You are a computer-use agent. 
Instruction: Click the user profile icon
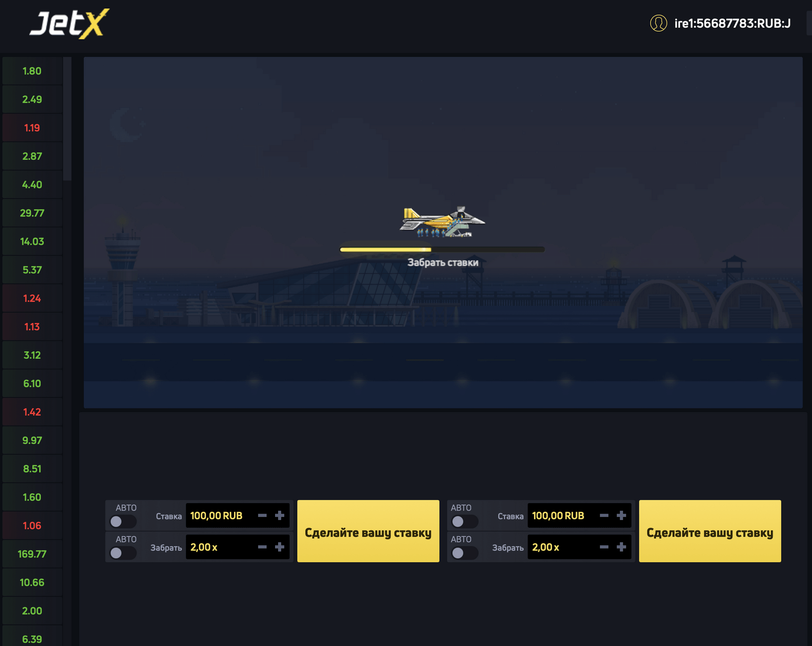(x=658, y=23)
